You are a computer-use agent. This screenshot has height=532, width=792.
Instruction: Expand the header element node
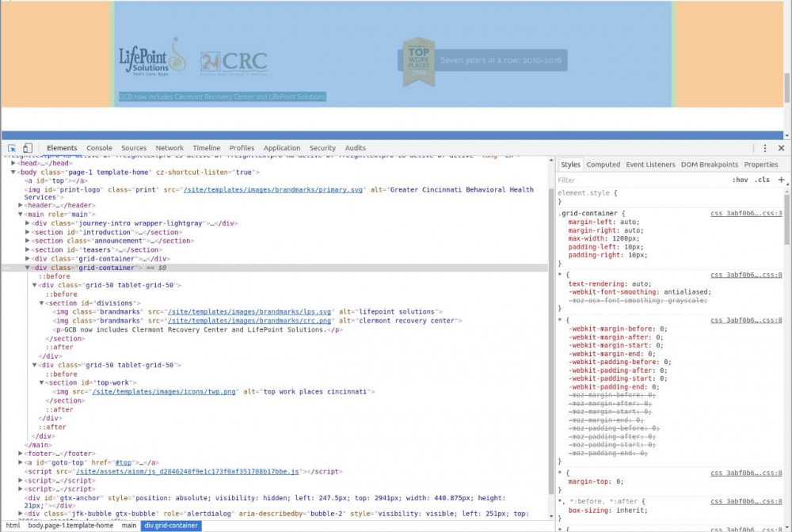(x=21, y=206)
